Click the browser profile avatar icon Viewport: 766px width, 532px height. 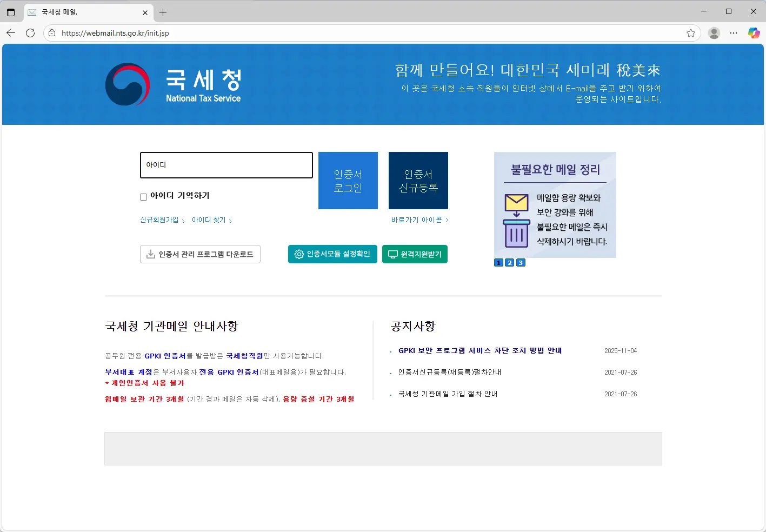(714, 33)
